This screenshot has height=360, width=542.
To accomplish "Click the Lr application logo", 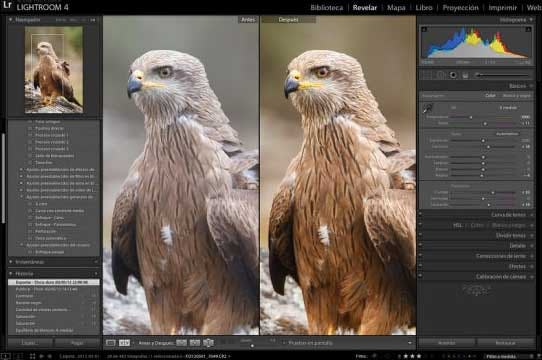I will pyautogui.click(x=7, y=6).
